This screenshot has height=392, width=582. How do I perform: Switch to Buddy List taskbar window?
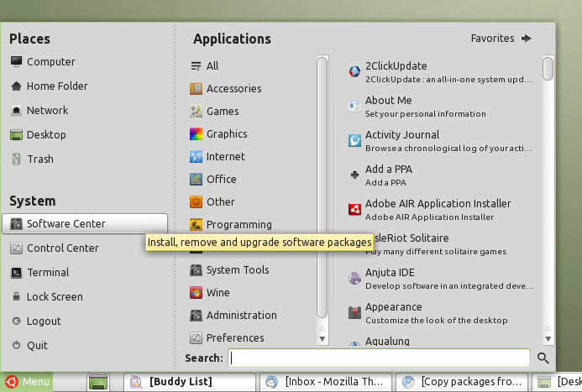click(x=189, y=382)
